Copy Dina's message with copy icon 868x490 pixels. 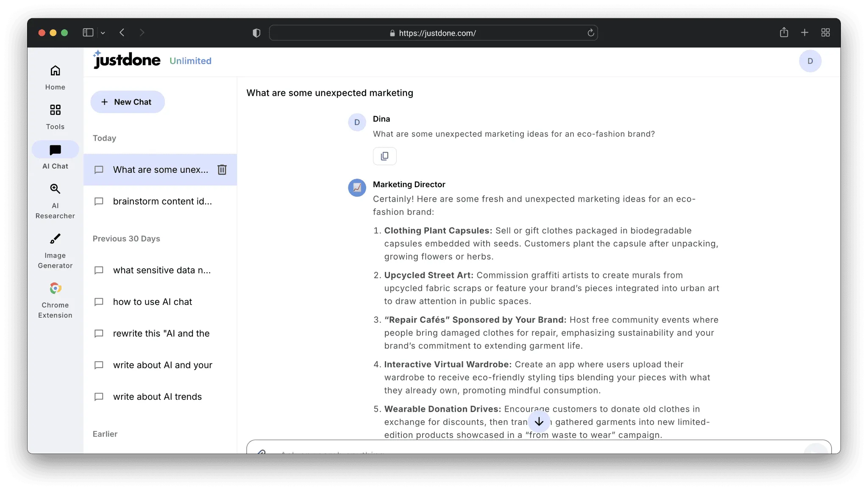click(384, 156)
